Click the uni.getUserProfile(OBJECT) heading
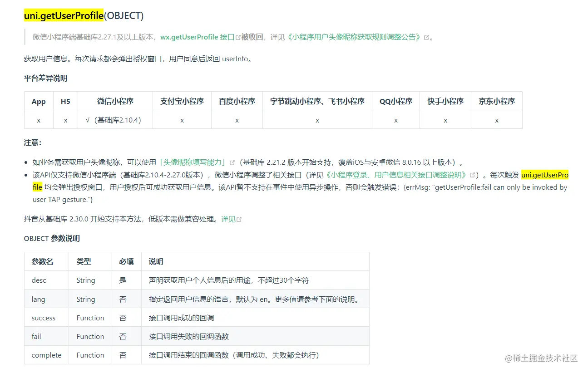This screenshot has height=373, width=588. (x=84, y=16)
